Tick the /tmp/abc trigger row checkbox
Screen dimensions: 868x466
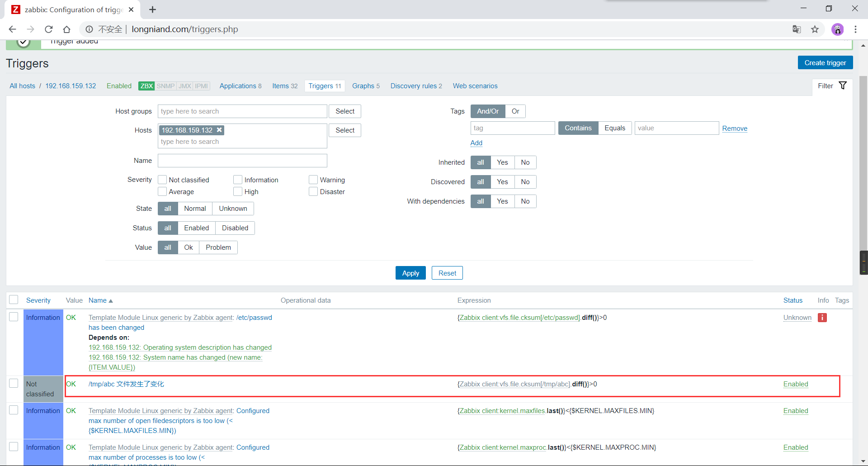14,383
